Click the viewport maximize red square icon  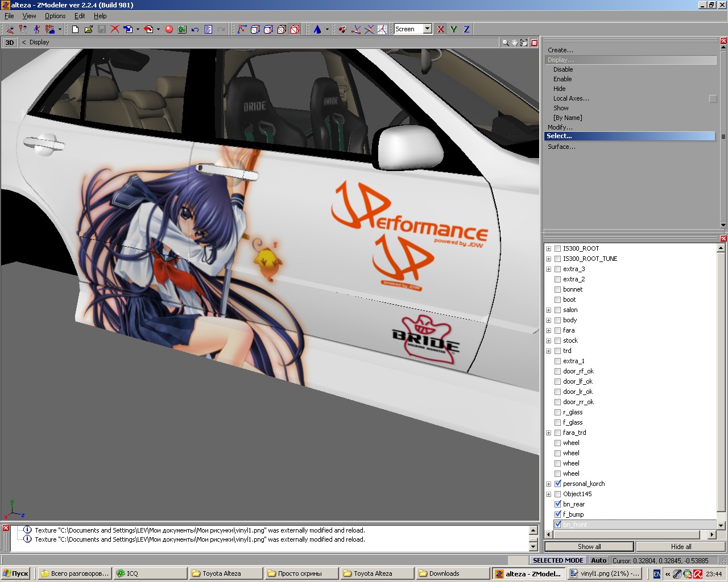tap(534, 43)
